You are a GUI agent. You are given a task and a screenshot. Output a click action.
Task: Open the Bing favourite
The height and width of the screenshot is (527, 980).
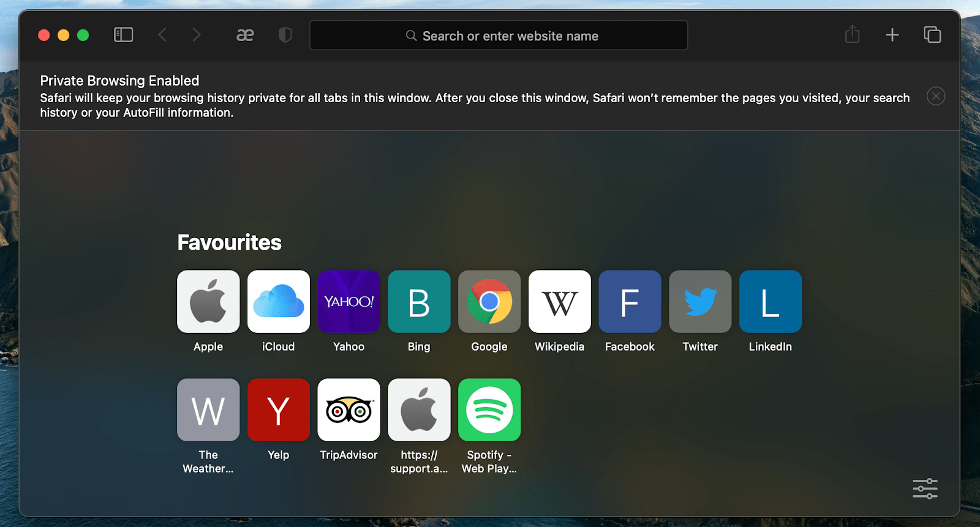tap(419, 302)
